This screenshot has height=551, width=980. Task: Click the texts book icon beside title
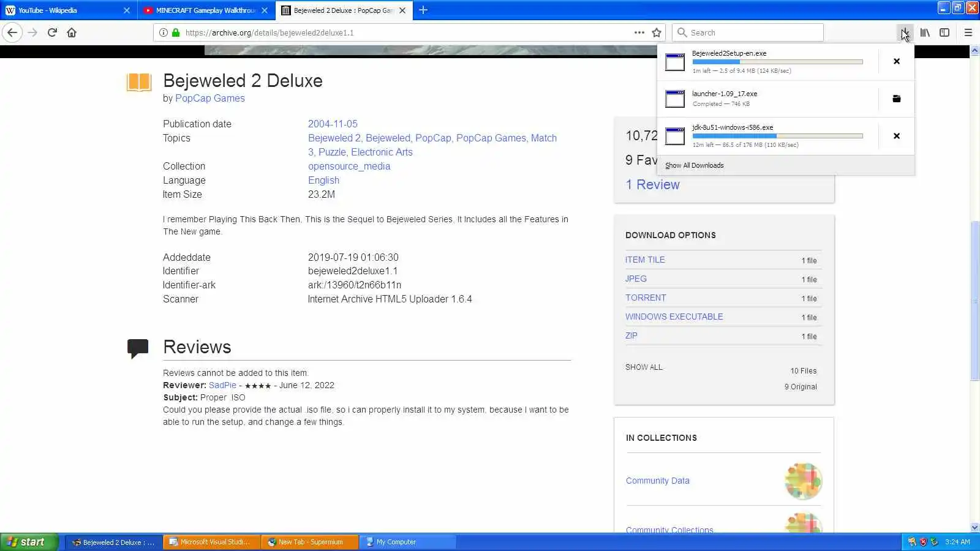click(x=139, y=82)
